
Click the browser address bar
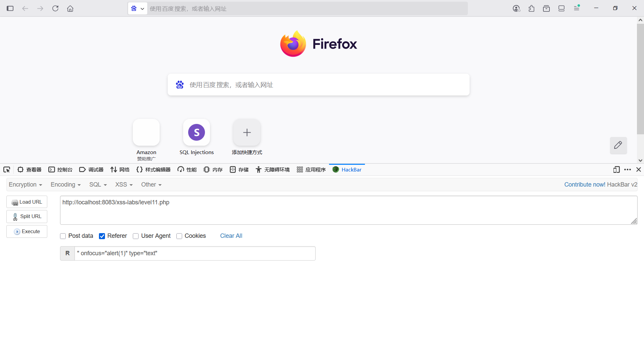pos(308,9)
